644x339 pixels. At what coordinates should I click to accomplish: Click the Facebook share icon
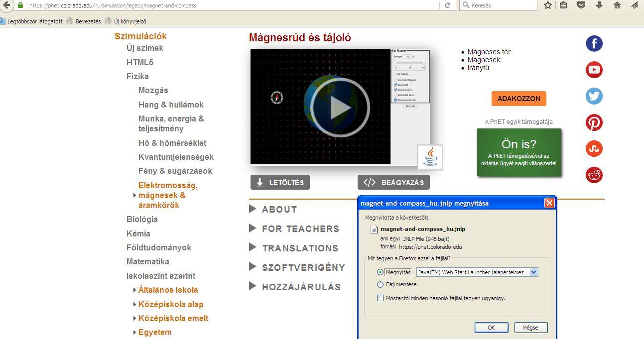[x=594, y=43]
